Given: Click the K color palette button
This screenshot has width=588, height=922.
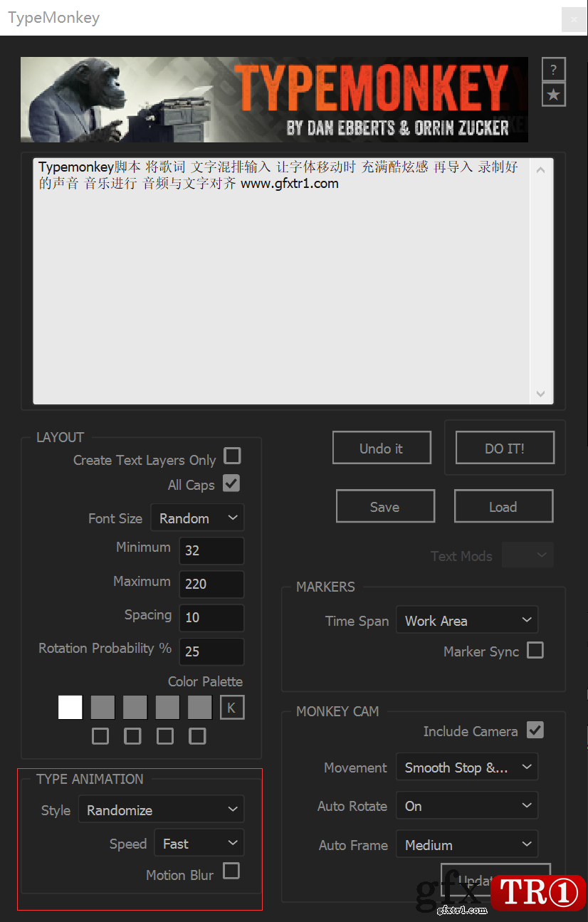Looking at the screenshot, I should click(232, 708).
